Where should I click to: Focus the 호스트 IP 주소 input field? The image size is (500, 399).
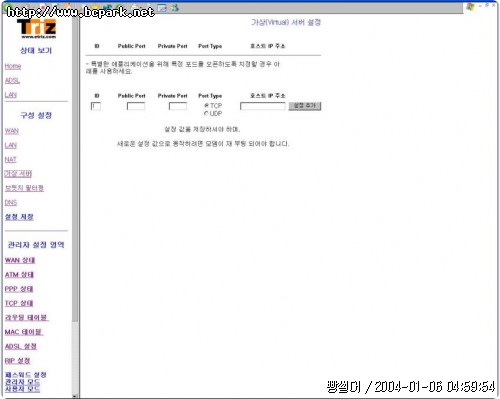coord(263,106)
